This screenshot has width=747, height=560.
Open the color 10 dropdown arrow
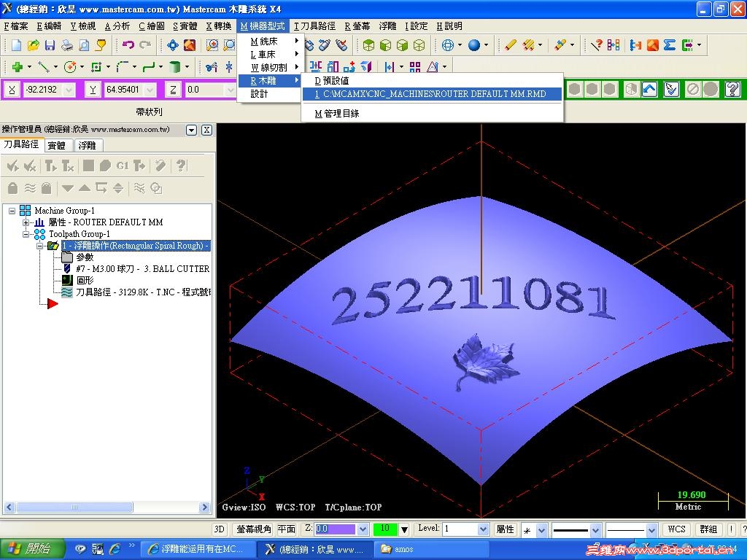tap(404, 529)
